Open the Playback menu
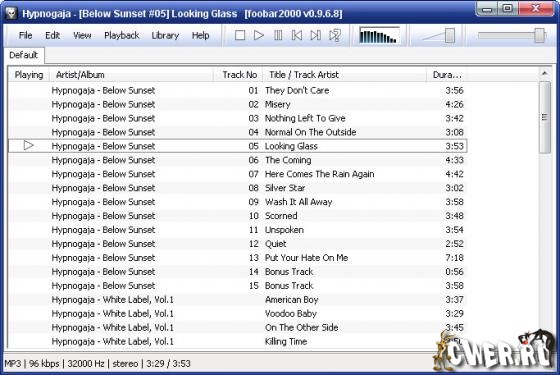 click(121, 35)
